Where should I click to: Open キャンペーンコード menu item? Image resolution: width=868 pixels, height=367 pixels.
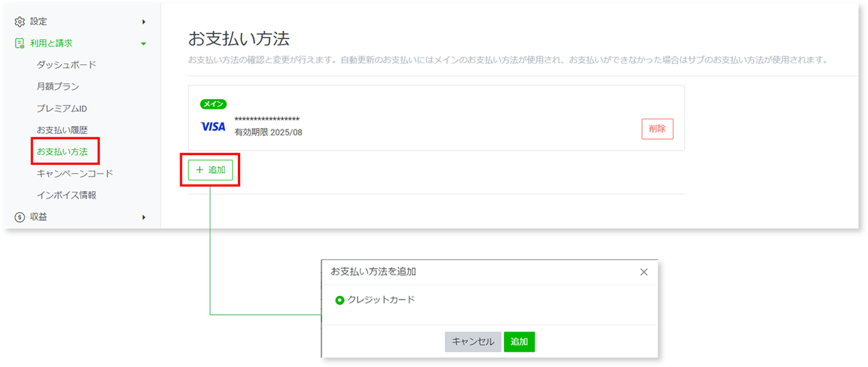(75, 174)
